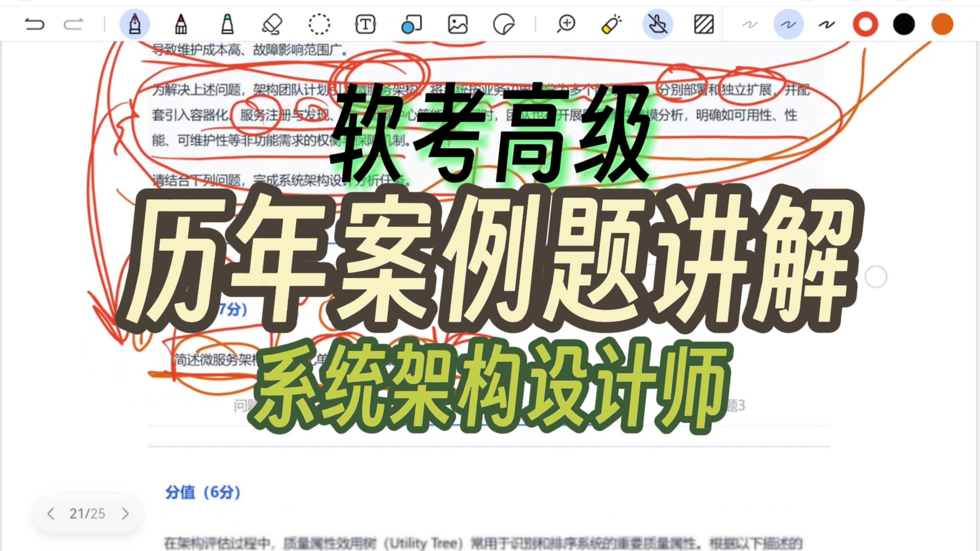Choose the eraser tool
This screenshot has height=551, width=980.
coord(272,24)
